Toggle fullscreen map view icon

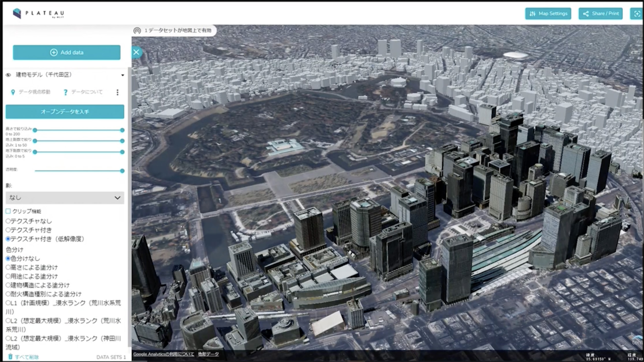(637, 14)
